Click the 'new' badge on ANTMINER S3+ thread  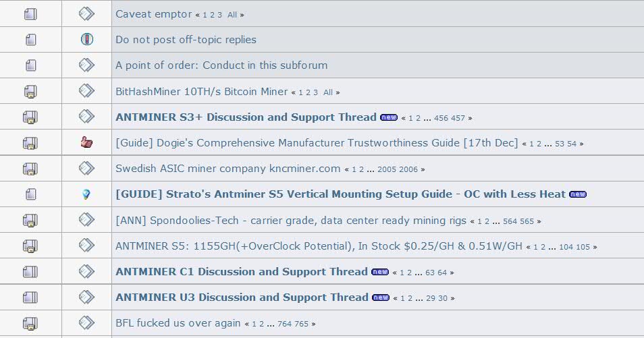coord(389,117)
